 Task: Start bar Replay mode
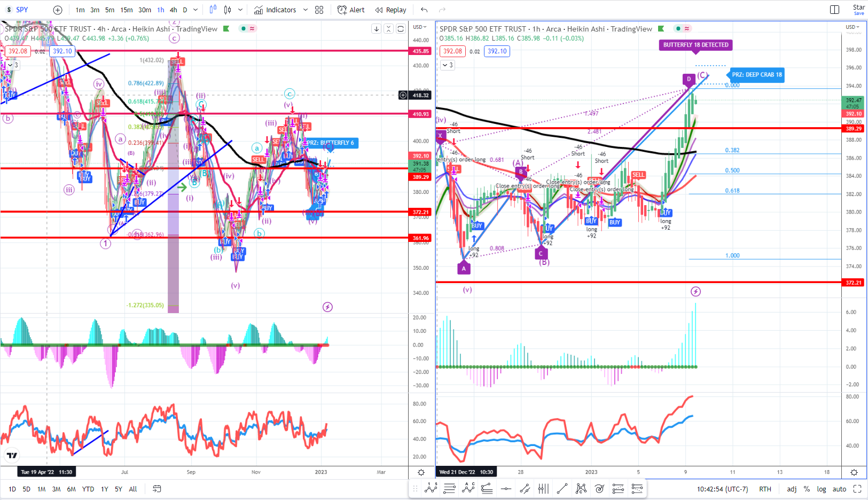click(x=390, y=10)
